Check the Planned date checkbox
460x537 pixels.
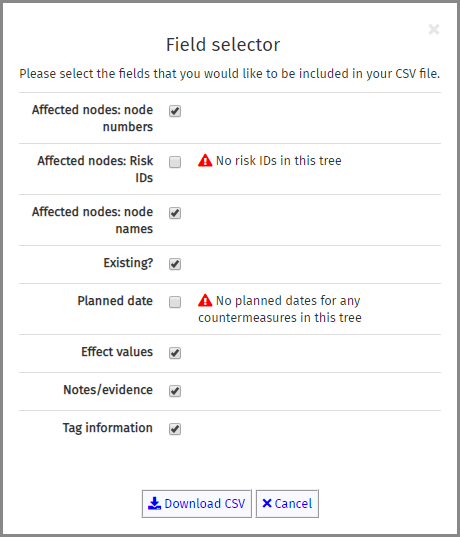click(175, 302)
